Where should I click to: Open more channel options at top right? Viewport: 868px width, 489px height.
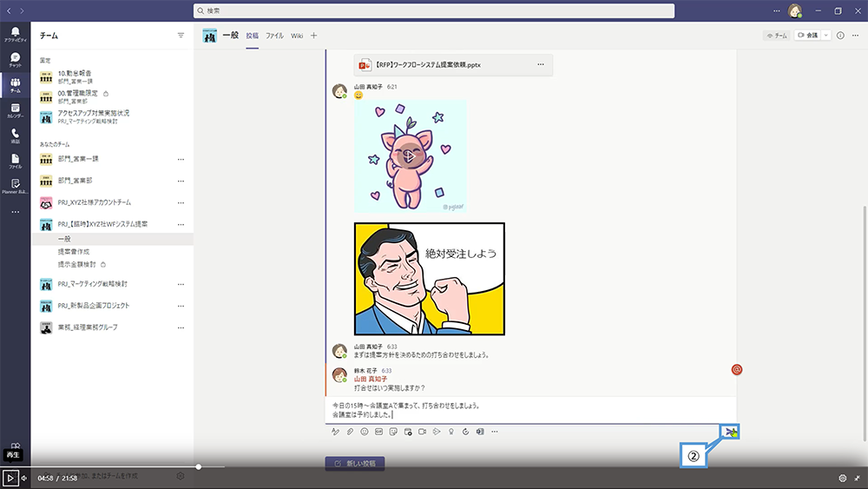coord(855,36)
